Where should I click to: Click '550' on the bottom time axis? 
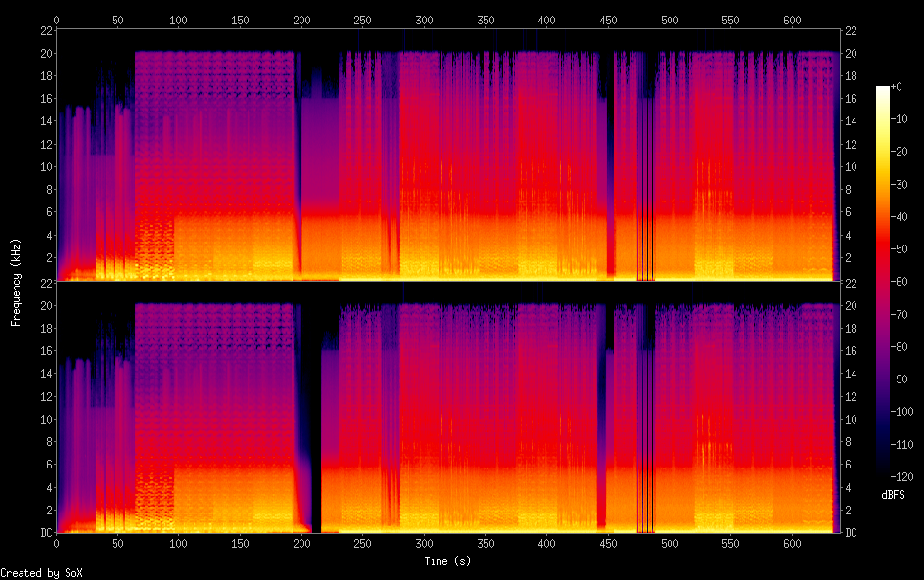tap(731, 544)
